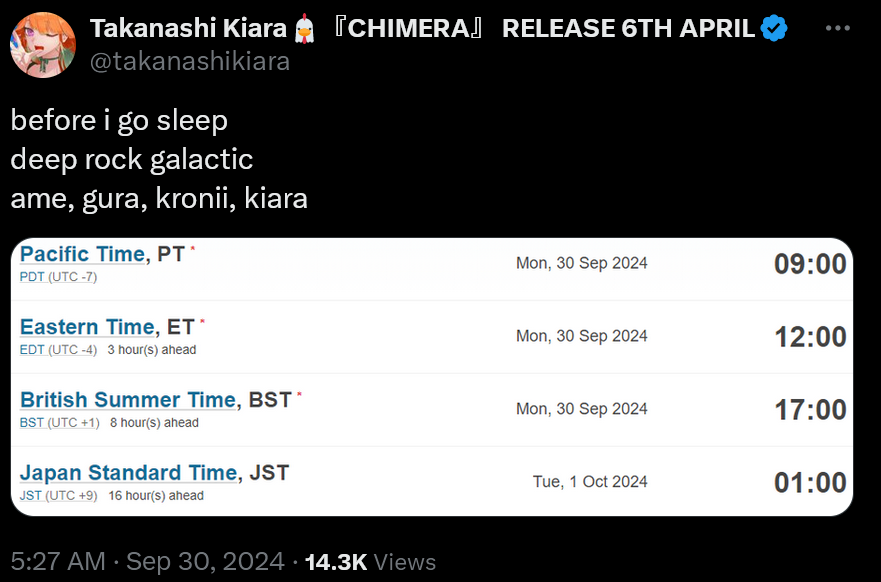Open the @takanashikiara handle link
This screenshot has width=881, height=582.
pyautogui.click(x=190, y=61)
